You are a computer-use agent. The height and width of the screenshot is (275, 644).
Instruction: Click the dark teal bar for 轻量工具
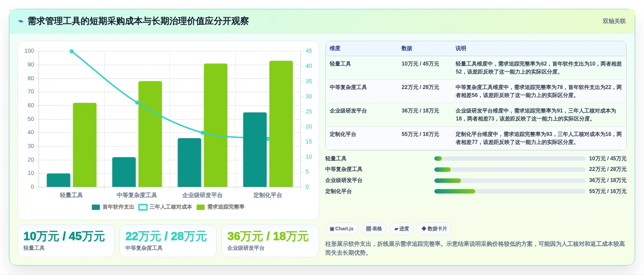coord(59,180)
